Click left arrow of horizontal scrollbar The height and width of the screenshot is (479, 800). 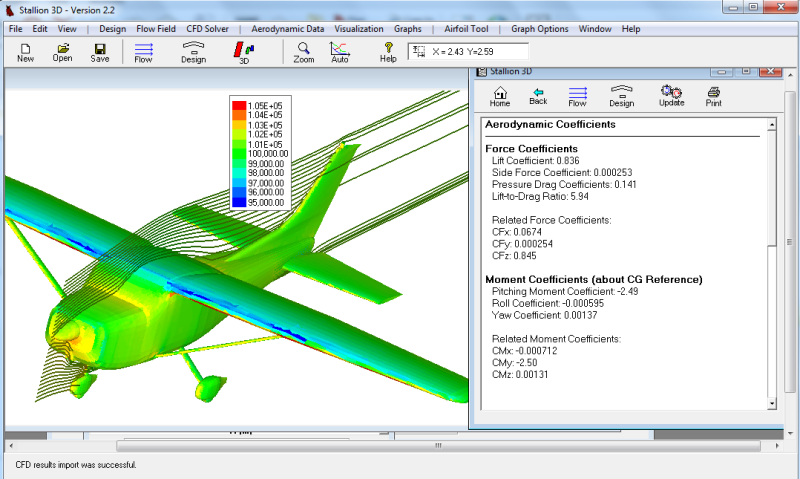pyautogui.click(x=11, y=446)
